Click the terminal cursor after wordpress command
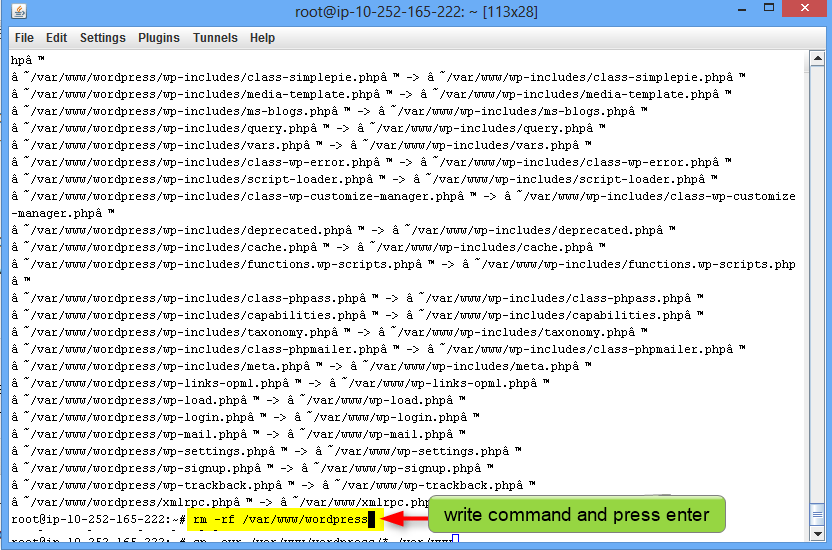This screenshot has width=832, height=550. click(371, 519)
